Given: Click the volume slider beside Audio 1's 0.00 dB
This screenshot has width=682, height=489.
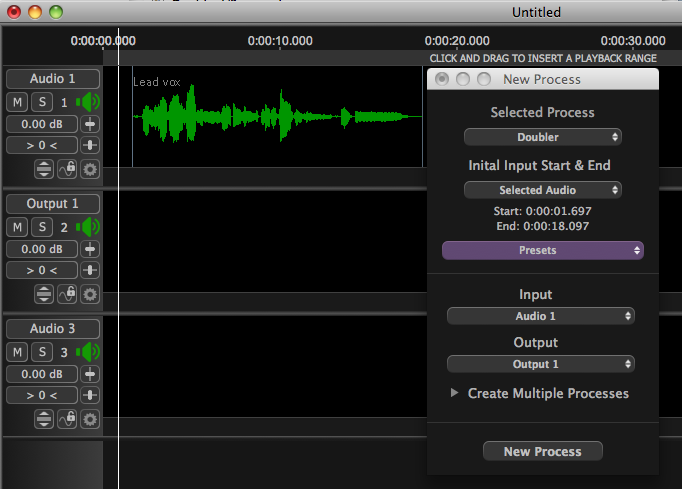Looking at the screenshot, I should click(90, 124).
